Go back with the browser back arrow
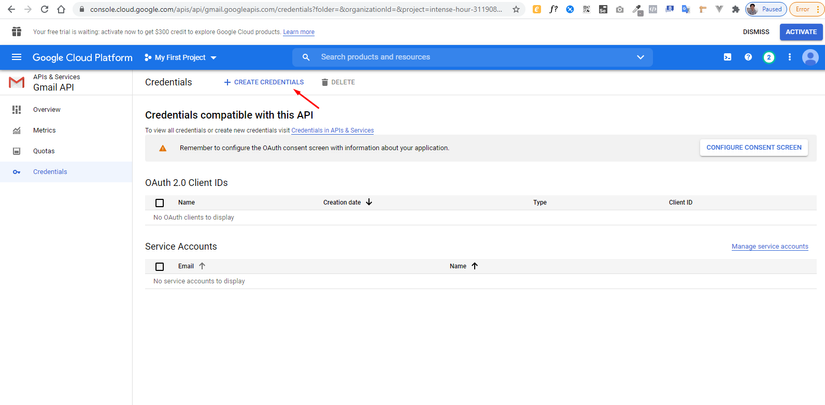825x405 pixels. [x=11, y=9]
